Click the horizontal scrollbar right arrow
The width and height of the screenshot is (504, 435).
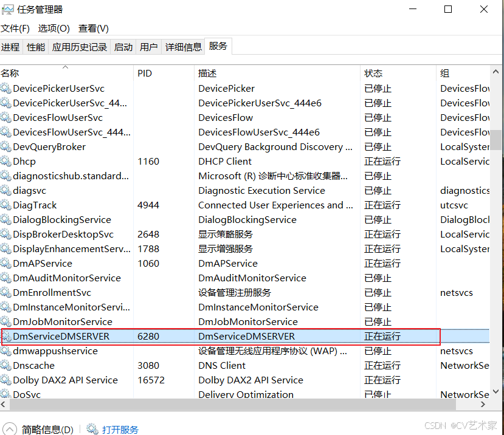pos(483,405)
